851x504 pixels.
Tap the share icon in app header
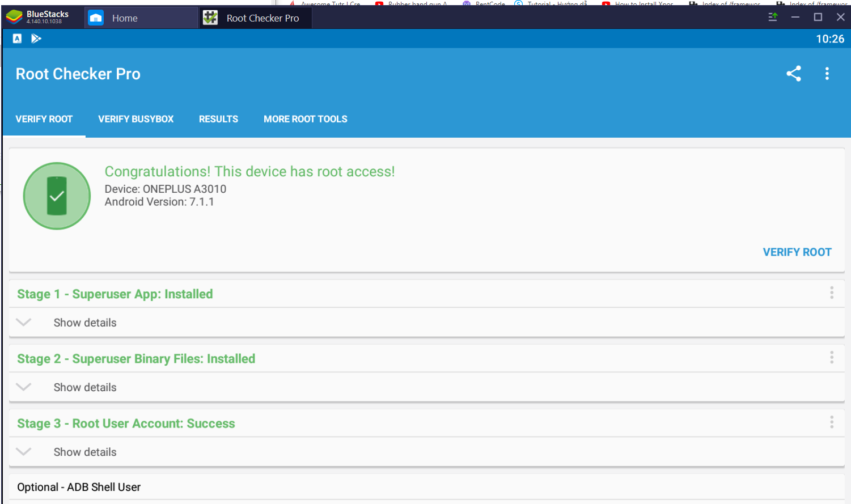point(794,74)
